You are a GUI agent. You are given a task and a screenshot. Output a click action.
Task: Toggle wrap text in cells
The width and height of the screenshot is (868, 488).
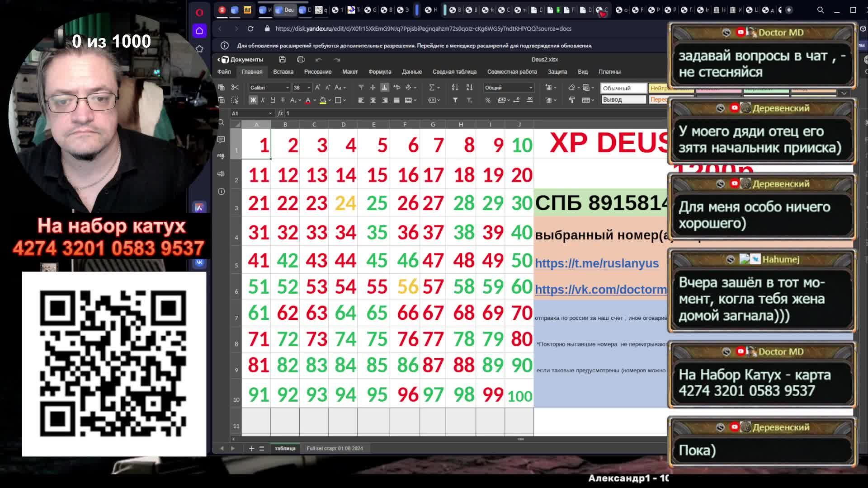pos(396,87)
